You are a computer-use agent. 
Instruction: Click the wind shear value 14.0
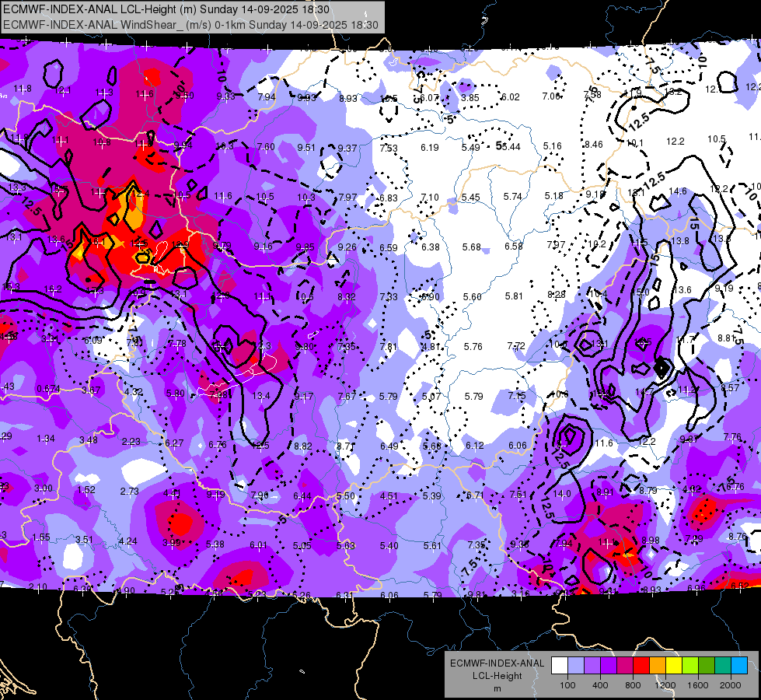(x=561, y=494)
